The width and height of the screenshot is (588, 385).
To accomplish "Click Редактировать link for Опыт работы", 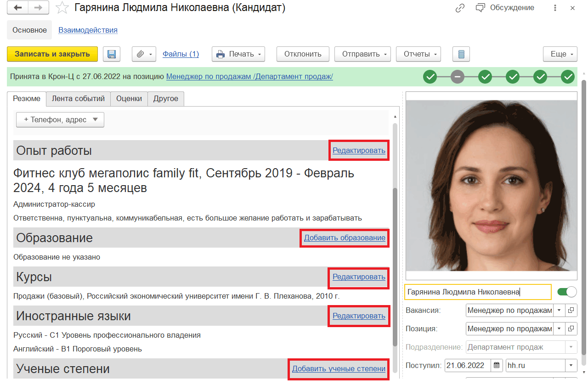I will pyautogui.click(x=359, y=150).
